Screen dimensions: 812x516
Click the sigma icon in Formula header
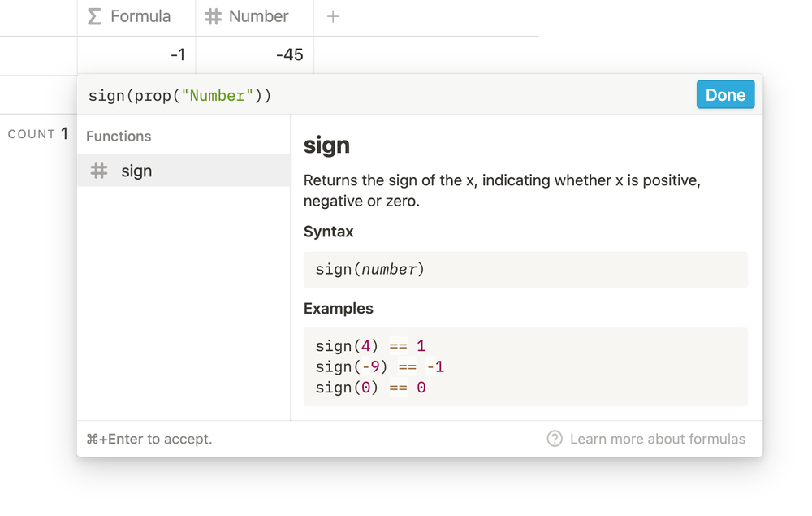pyautogui.click(x=95, y=16)
